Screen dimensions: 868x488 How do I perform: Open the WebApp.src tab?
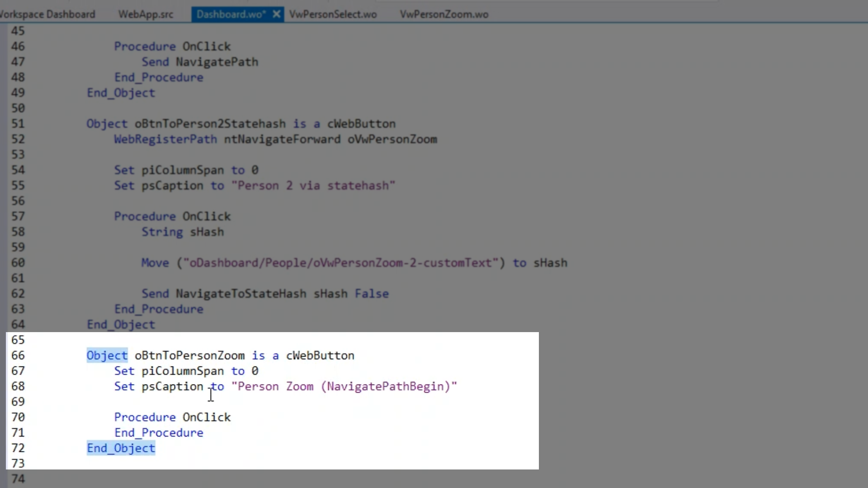(x=146, y=14)
